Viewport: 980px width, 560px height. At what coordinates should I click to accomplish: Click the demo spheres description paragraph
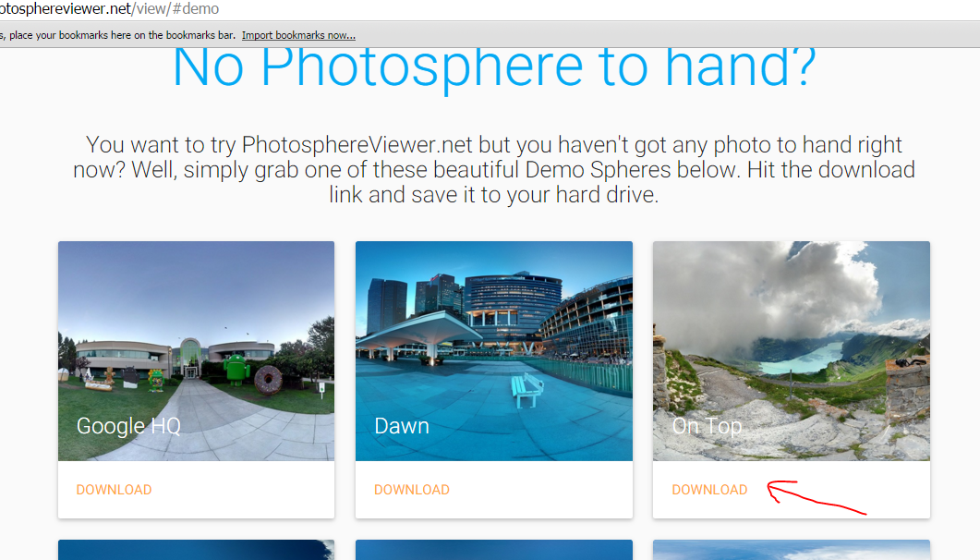[x=494, y=169]
